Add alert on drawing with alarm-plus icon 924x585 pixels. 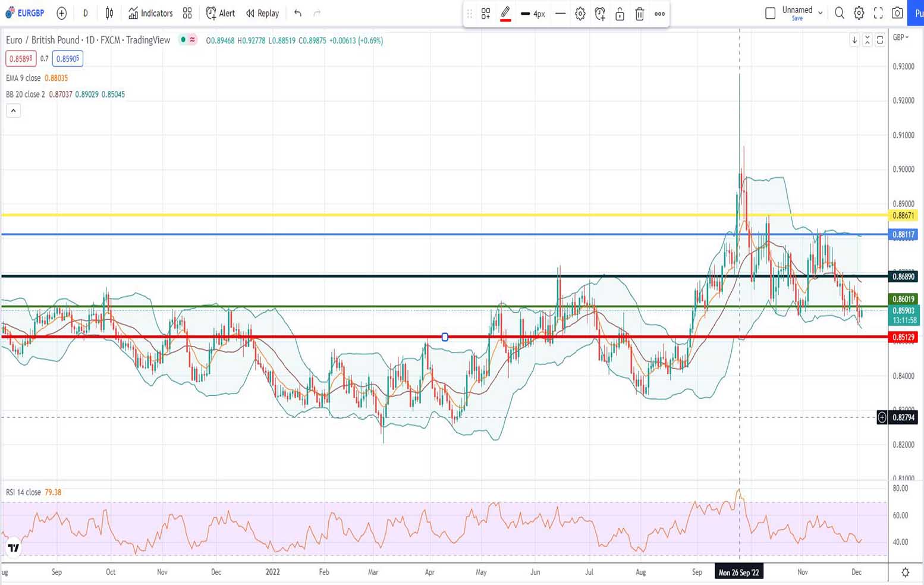(600, 14)
